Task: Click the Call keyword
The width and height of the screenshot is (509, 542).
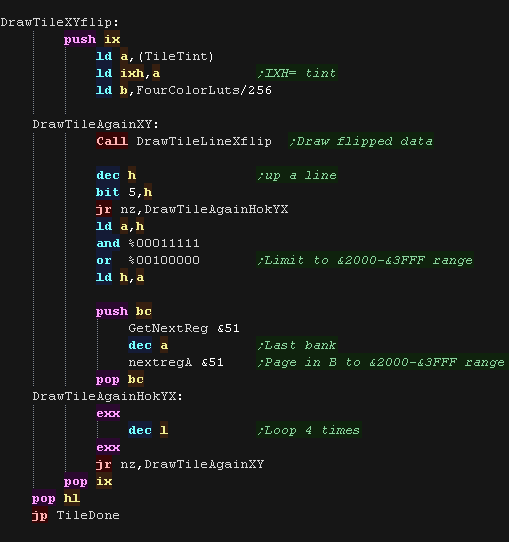Action: coord(112,141)
